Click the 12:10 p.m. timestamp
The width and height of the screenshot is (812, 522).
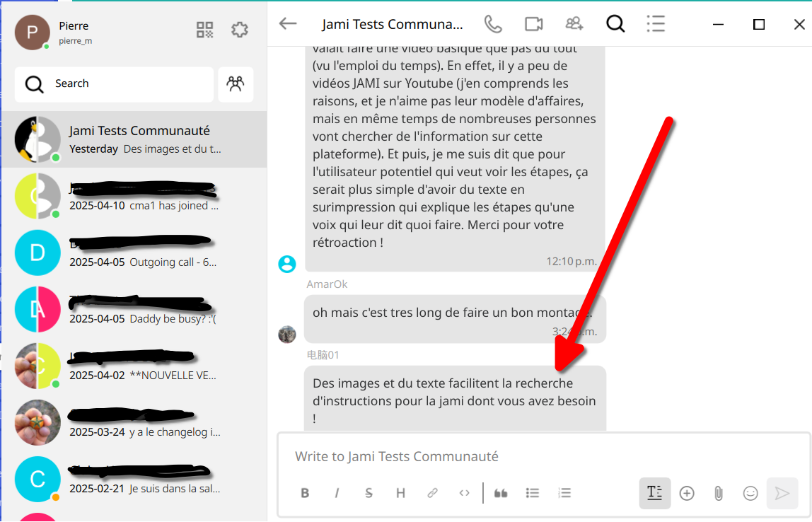click(572, 261)
